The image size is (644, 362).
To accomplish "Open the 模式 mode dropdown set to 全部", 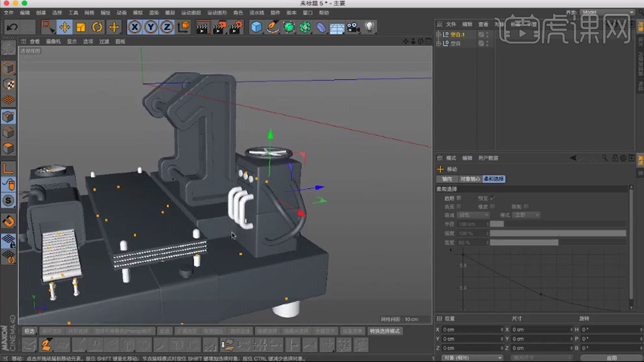I will (526, 215).
